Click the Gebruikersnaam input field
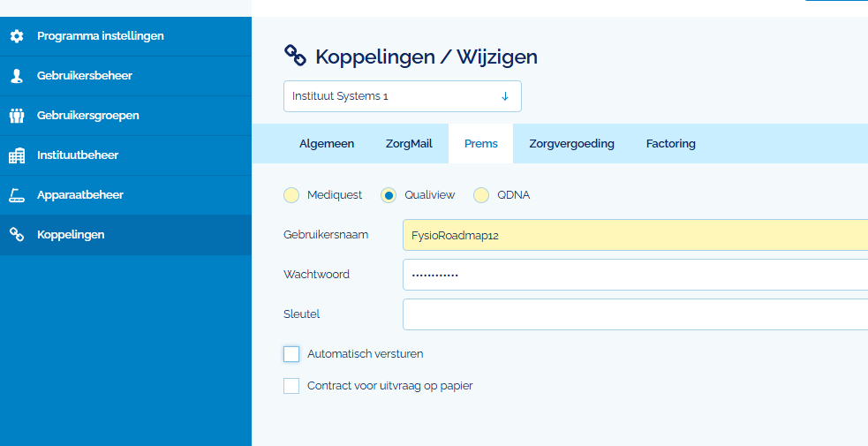This screenshot has width=868, height=446. click(x=635, y=235)
